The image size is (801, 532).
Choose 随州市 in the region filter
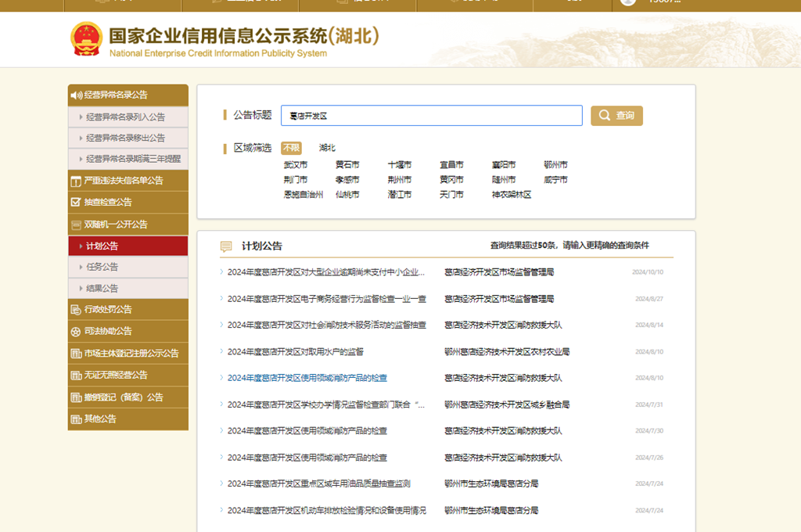pos(504,179)
